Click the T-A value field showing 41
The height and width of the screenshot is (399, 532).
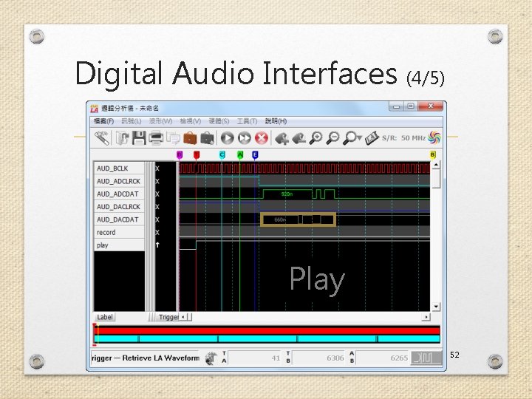255,358
